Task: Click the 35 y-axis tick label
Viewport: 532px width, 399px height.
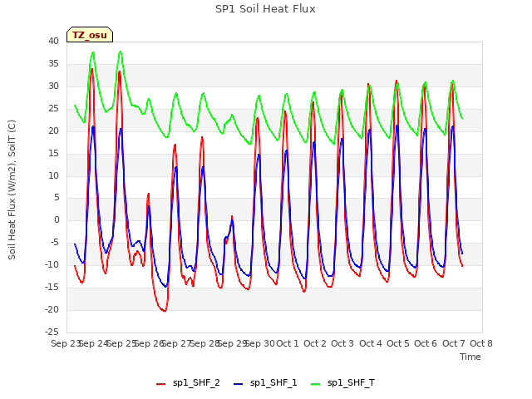Action: pos(53,63)
